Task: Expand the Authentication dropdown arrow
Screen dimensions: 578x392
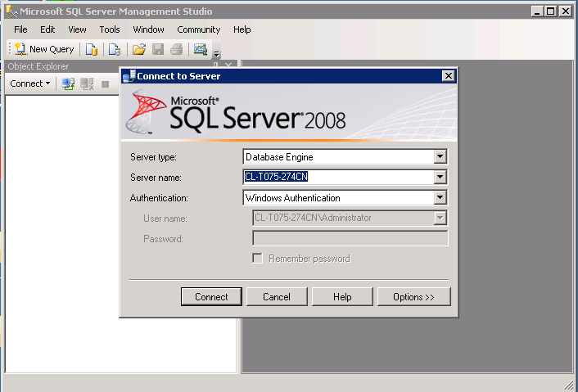Action: tap(440, 197)
